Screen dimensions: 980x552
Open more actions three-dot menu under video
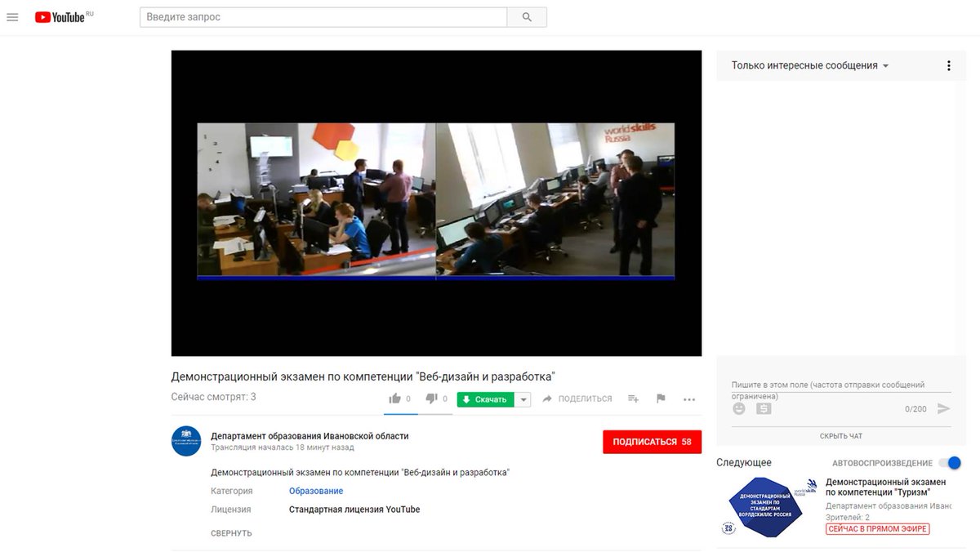click(689, 399)
